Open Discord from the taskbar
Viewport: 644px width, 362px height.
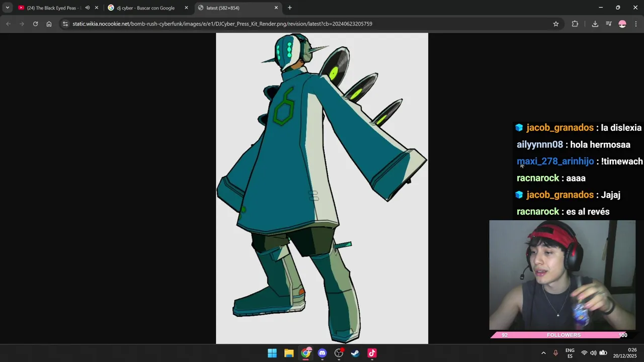point(323,353)
